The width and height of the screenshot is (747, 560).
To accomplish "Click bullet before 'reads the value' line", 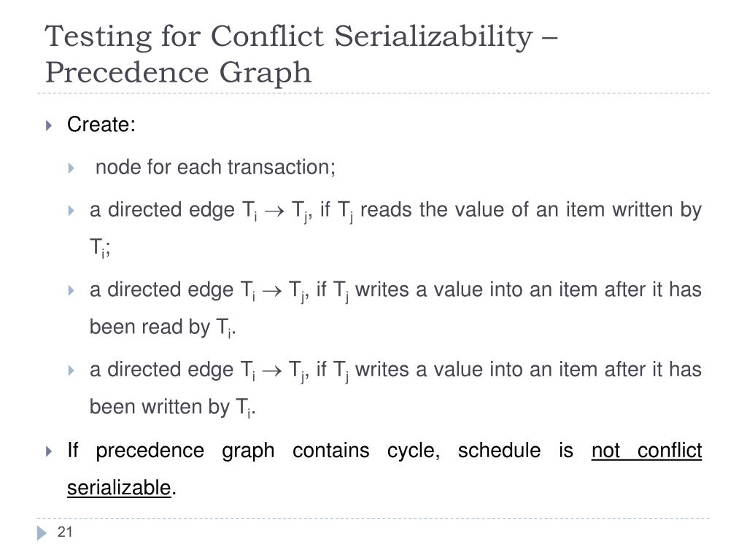I will [x=71, y=211].
